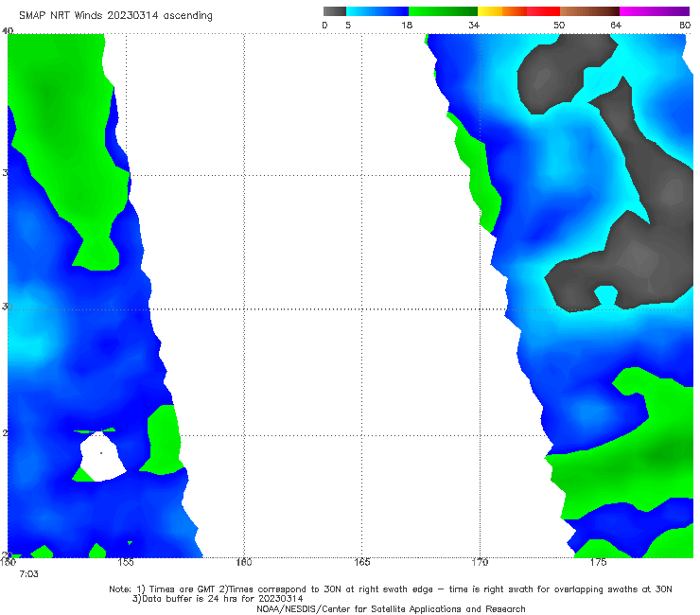This screenshot has height=615, width=700.
Task: Click the NOAA/NESDIS Center for Satellite Applications credit
Action: (x=391, y=609)
